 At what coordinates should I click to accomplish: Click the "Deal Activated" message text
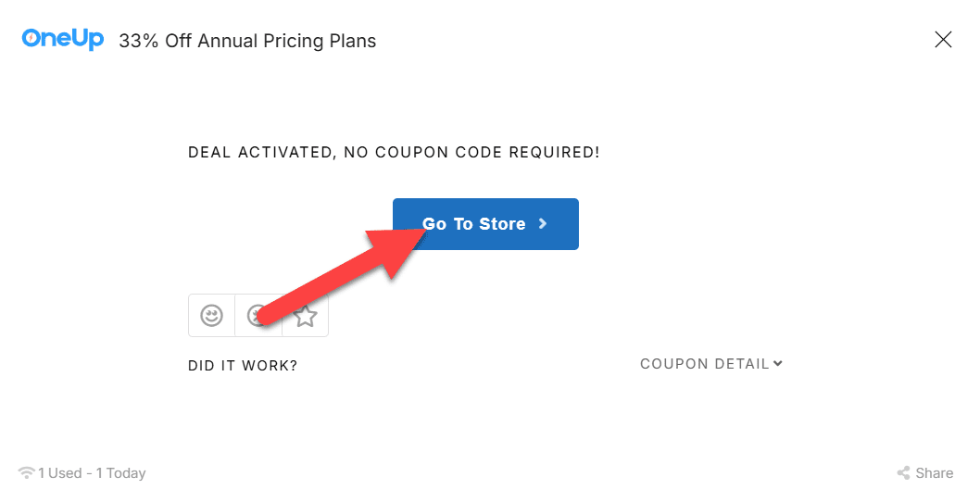click(x=260, y=152)
